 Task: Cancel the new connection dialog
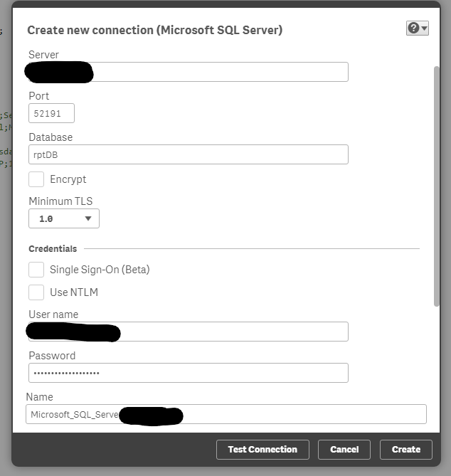[x=344, y=450]
